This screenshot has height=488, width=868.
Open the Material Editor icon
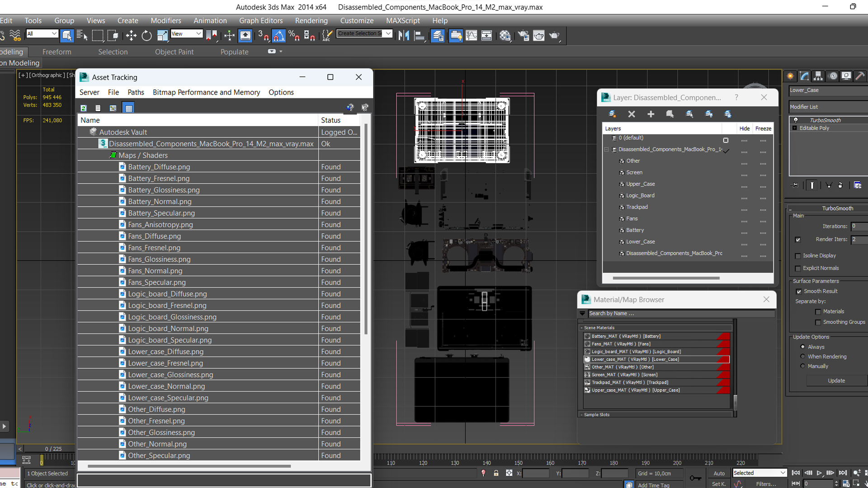pos(505,35)
